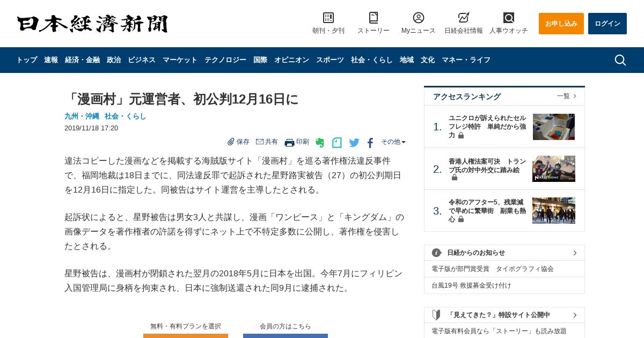Open the マネー・ライフ nav section

click(x=466, y=60)
